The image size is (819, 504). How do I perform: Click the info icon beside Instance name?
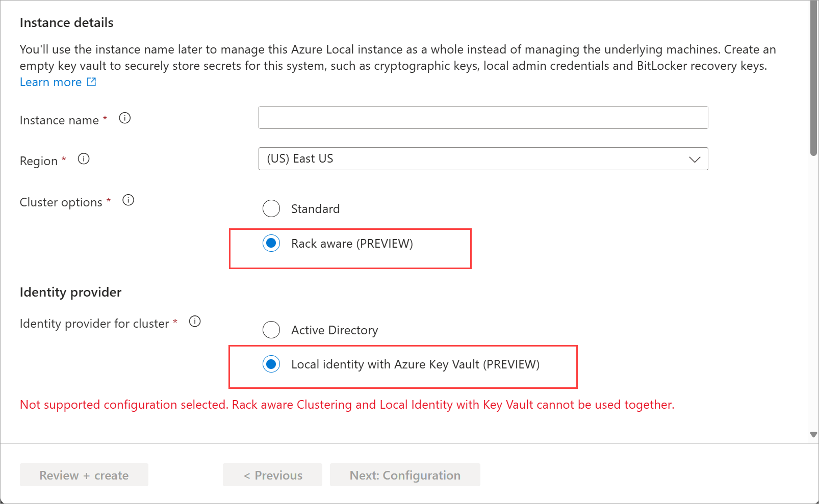[x=125, y=118]
